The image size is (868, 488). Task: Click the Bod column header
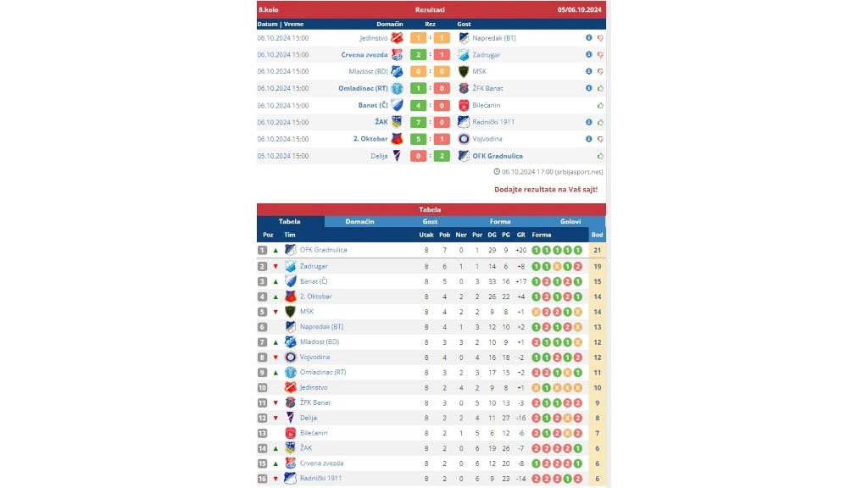[597, 235]
